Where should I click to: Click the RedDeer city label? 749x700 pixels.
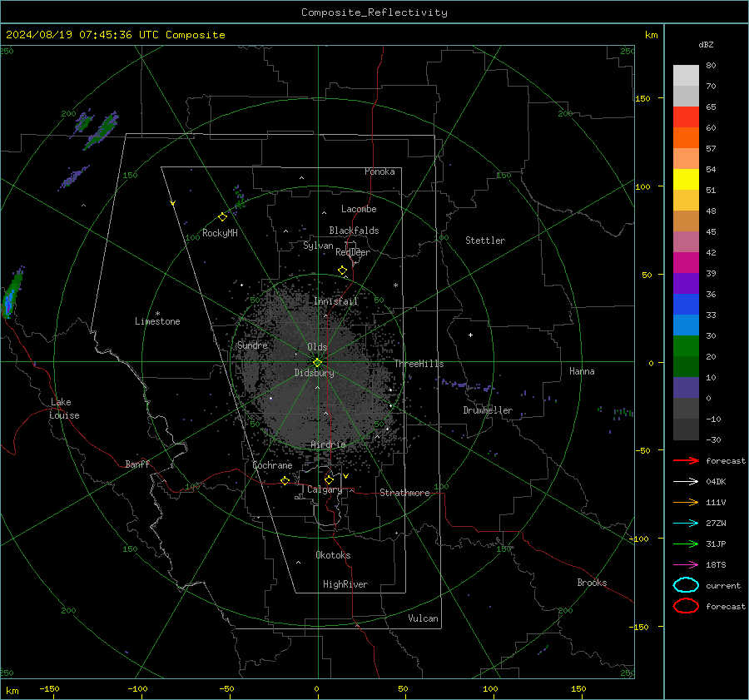(353, 252)
